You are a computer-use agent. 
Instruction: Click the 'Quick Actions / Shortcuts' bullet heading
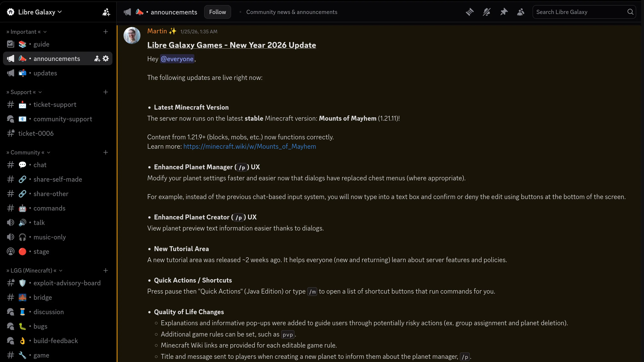[x=193, y=280]
